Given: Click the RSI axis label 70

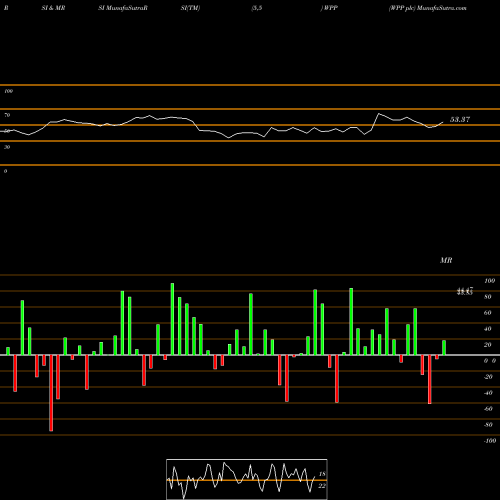Looking at the screenshot, I should 7,115.
